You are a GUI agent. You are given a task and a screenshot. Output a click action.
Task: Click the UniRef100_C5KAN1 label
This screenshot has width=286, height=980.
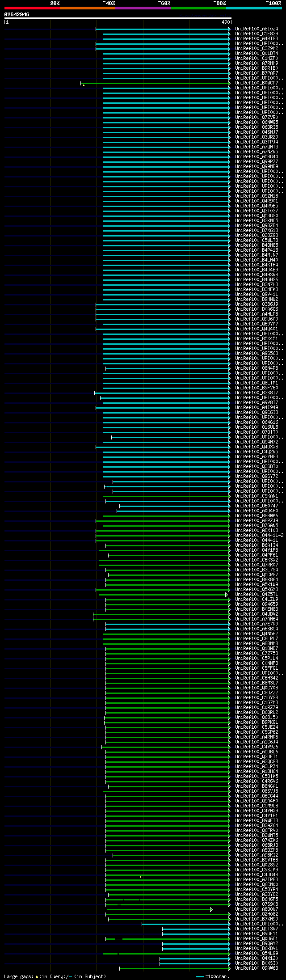257,496
